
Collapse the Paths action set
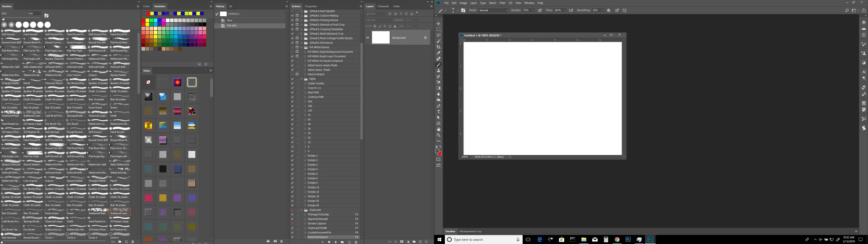(x=302, y=79)
